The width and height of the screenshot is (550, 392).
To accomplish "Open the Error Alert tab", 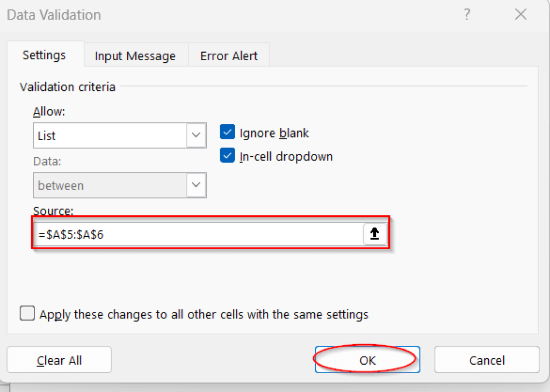I will pos(228,55).
